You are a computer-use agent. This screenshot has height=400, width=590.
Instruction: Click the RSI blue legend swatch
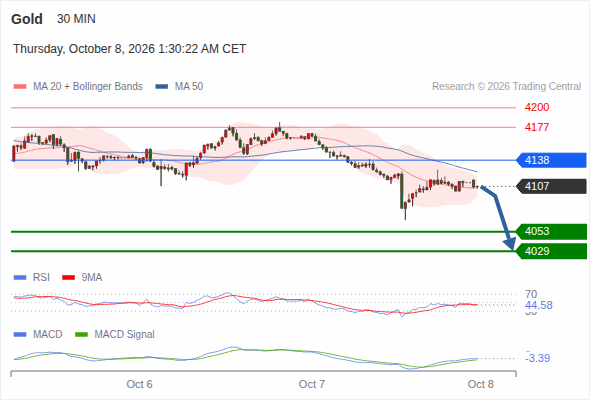(20, 278)
